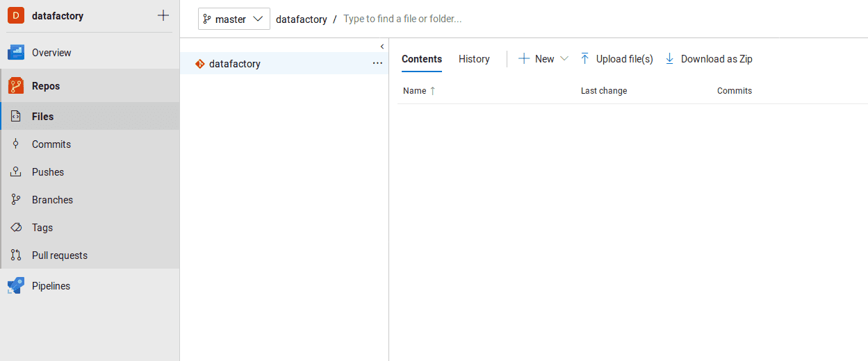Click the Pipelines rocket icon in sidebar
The image size is (868, 361).
click(x=16, y=286)
